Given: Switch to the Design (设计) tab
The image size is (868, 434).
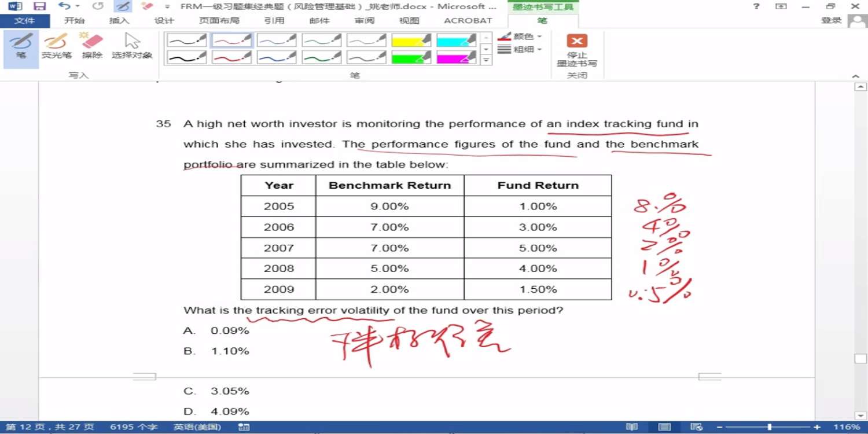Looking at the screenshot, I should (x=164, y=21).
